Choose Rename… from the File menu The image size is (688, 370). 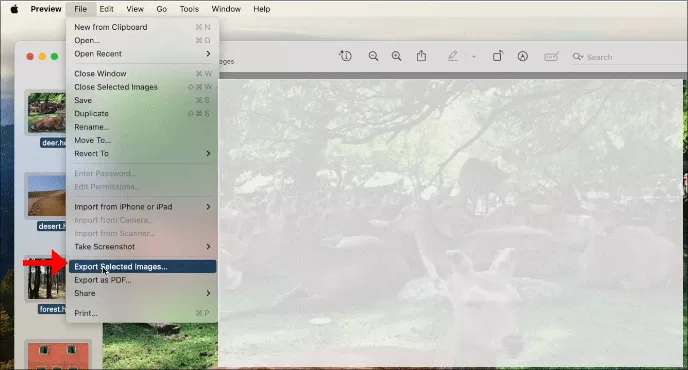pos(142,127)
